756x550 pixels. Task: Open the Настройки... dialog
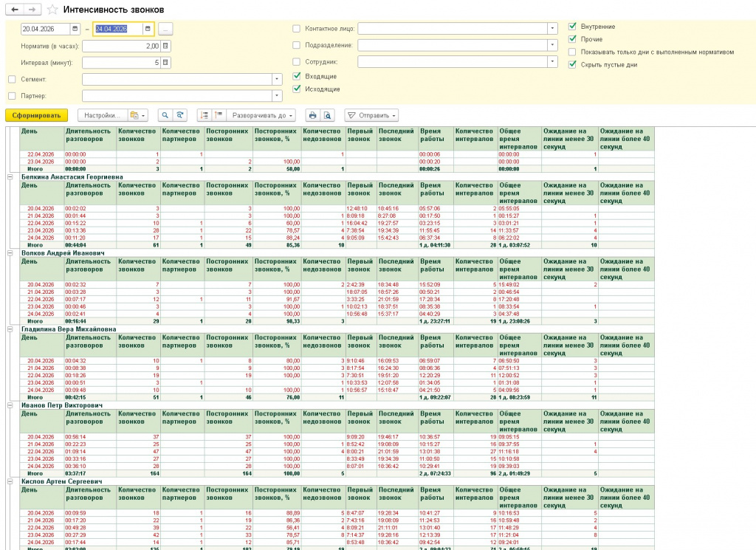point(102,115)
